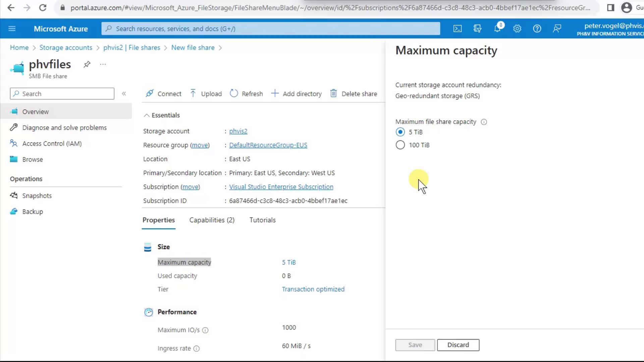This screenshot has height=362, width=644.
Task: Select the 5 TiB capacity option
Action: pyautogui.click(x=400, y=132)
